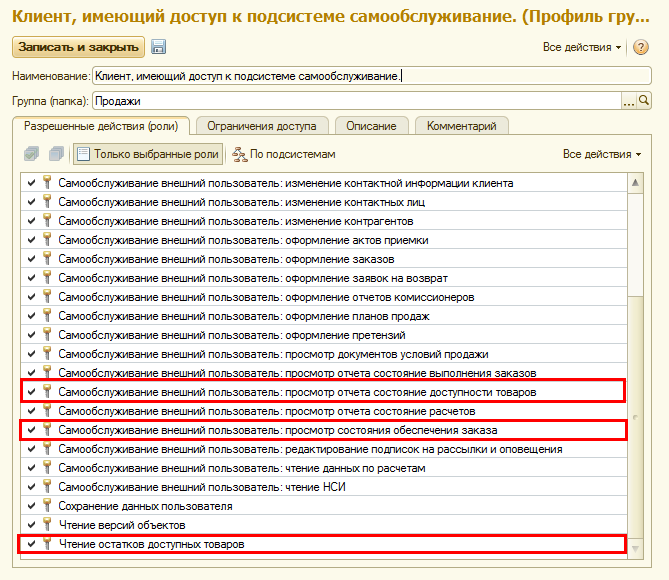Click the save floppy disk icon
The image size is (669, 580).
(x=158, y=47)
